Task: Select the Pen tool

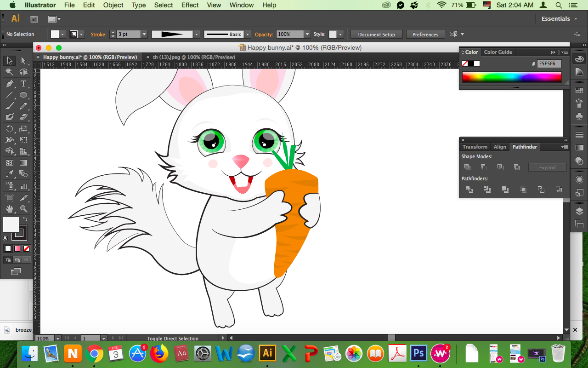Action: (x=9, y=84)
